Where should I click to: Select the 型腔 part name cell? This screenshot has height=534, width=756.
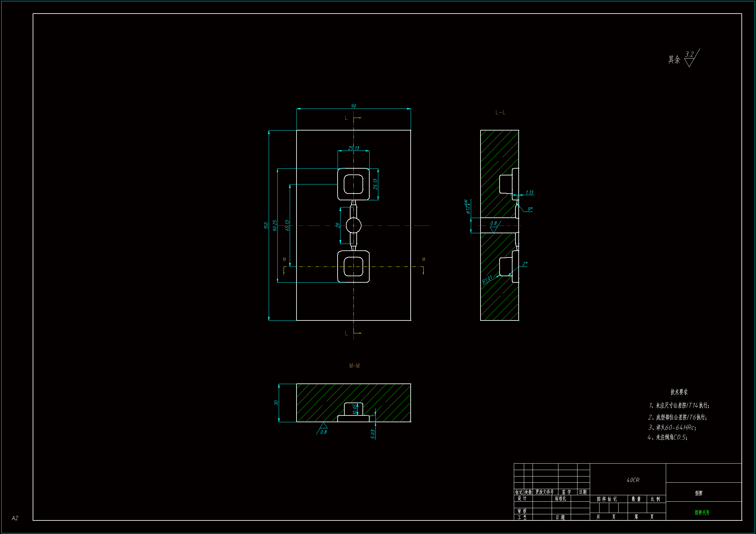(x=698, y=493)
